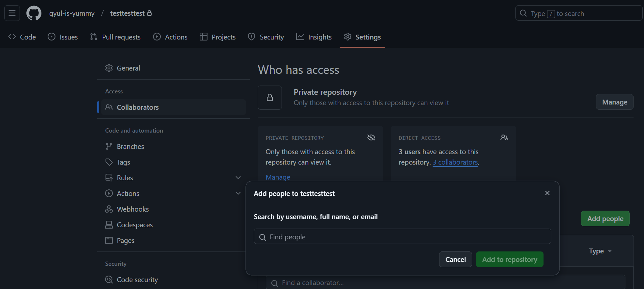Click the Projects tab table icon
Screen dimensions: 644x289
204,37
